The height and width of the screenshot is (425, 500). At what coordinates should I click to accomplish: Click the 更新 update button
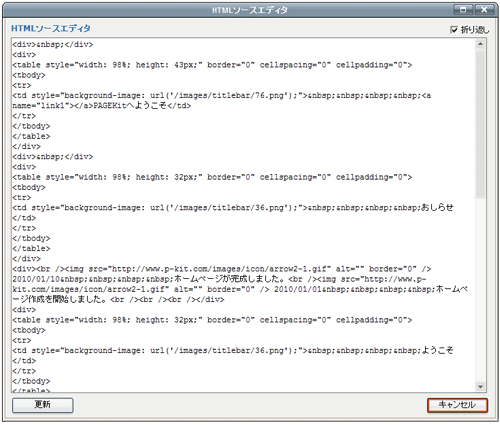click(x=43, y=405)
